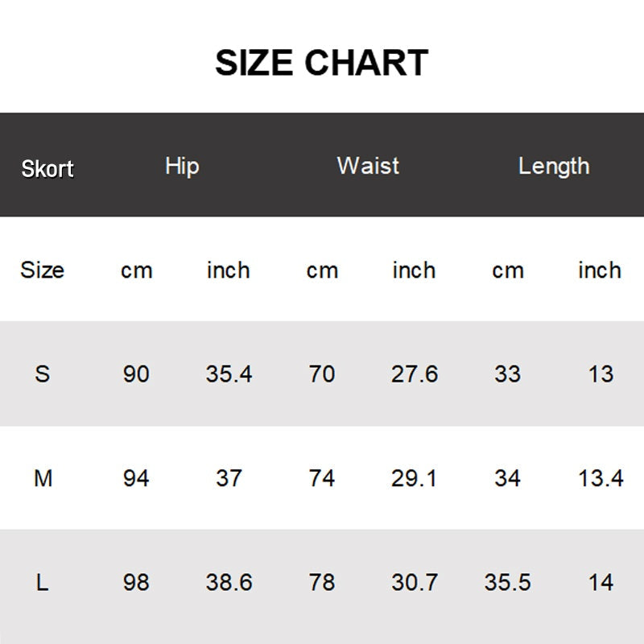
Task: Select the 30.7 inch waist value
Action: click(414, 582)
